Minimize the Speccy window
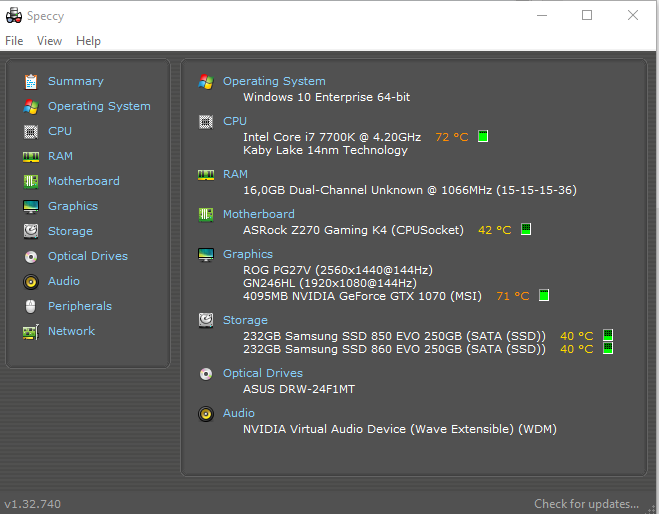The width and height of the screenshot is (659, 514). [x=542, y=15]
